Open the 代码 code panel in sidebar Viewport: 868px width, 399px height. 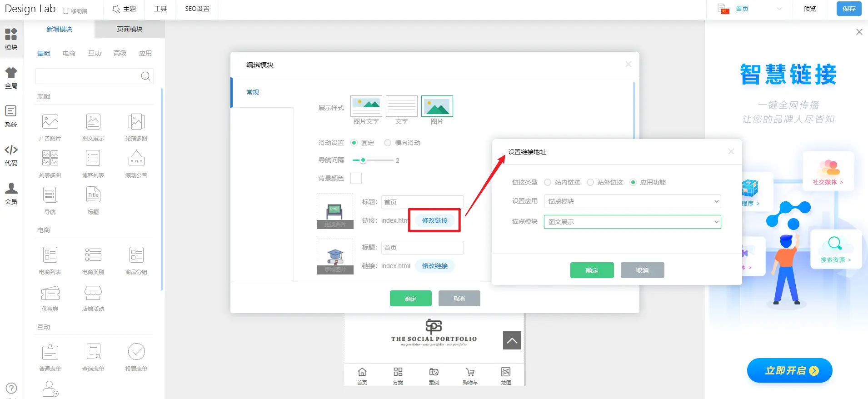pyautogui.click(x=11, y=155)
